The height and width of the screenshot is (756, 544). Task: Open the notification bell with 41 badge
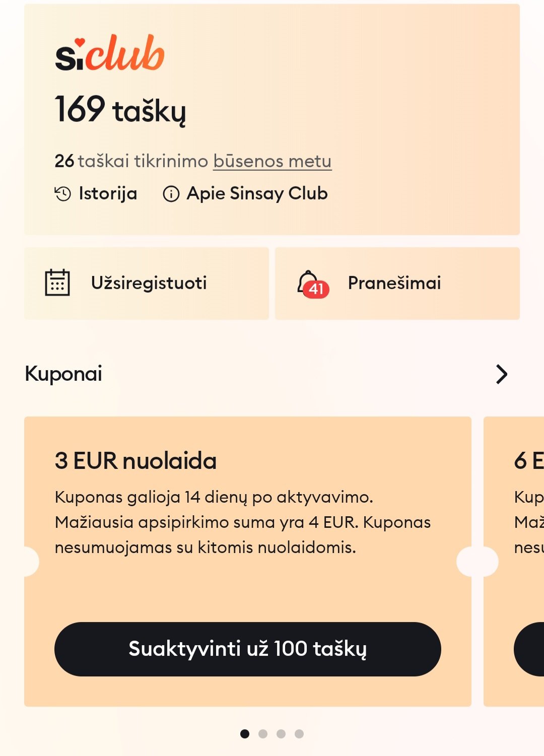coord(312,284)
